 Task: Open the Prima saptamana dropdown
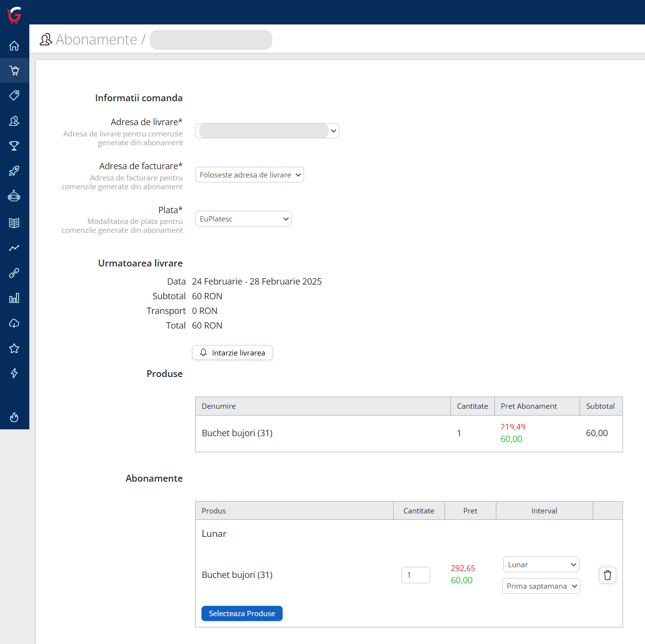[541, 586]
